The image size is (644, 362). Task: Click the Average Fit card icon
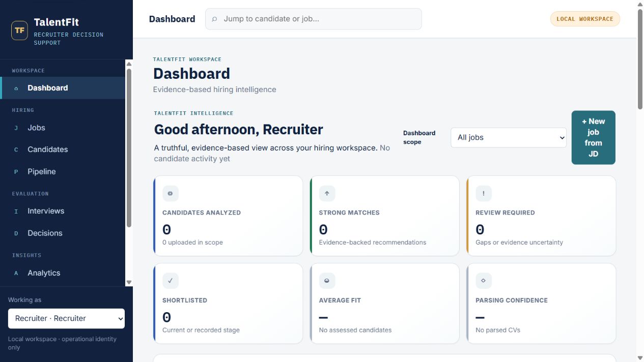327,281
